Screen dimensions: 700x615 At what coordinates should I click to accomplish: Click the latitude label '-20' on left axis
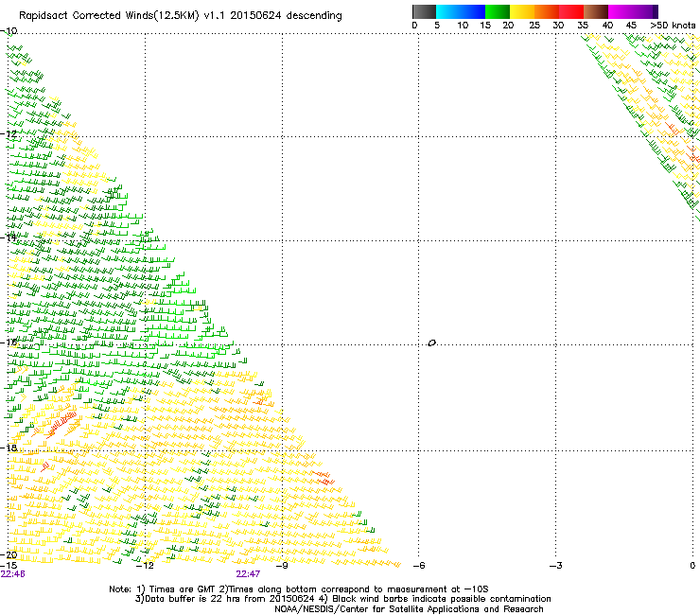click(9, 555)
